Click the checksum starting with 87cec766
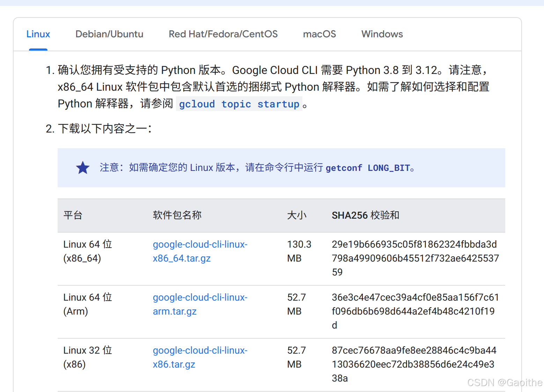Image resolution: width=544 pixels, height=392 pixels. coord(414,364)
